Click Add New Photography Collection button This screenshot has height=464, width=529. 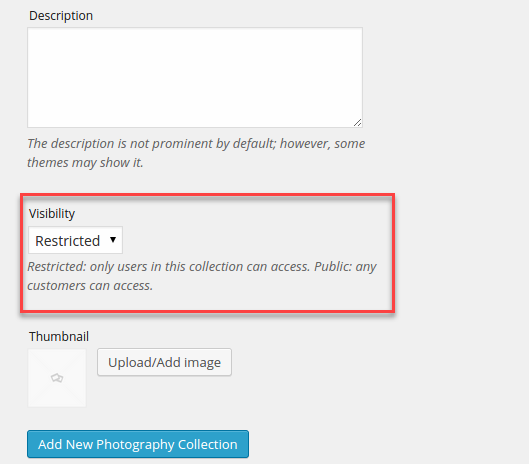coord(138,444)
